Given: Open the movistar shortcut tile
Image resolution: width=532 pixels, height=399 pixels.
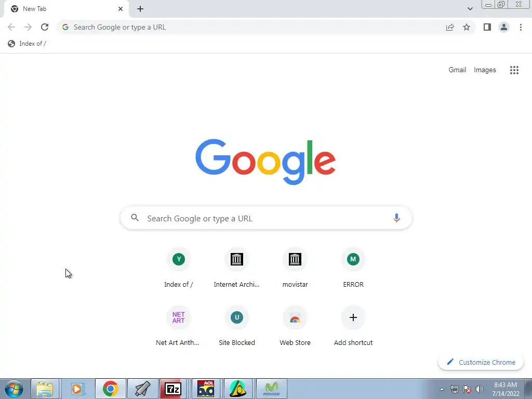Looking at the screenshot, I should coord(295,268).
